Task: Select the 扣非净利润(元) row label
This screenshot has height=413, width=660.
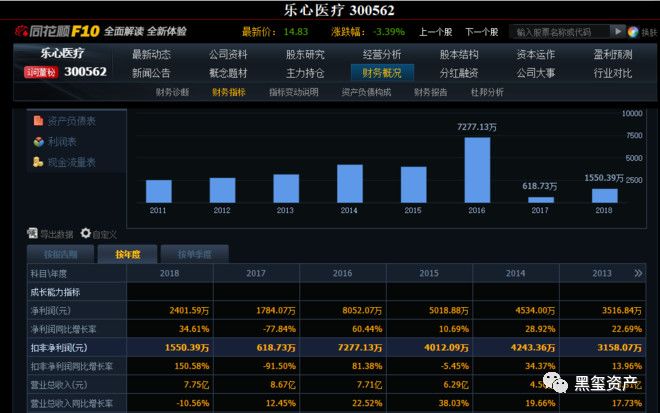Action: [x=59, y=348]
